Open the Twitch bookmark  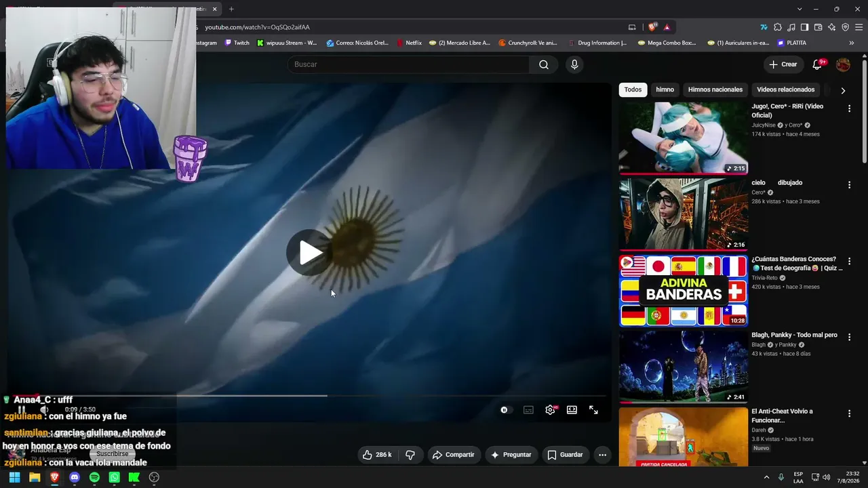click(237, 43)
